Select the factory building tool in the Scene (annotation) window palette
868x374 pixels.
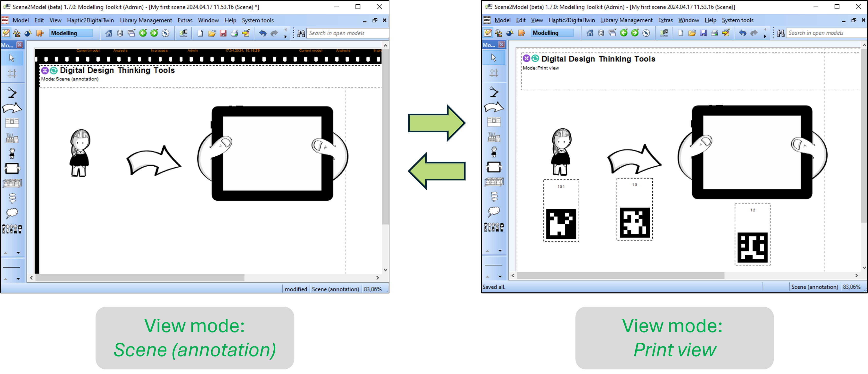click(x=12, y=138)
